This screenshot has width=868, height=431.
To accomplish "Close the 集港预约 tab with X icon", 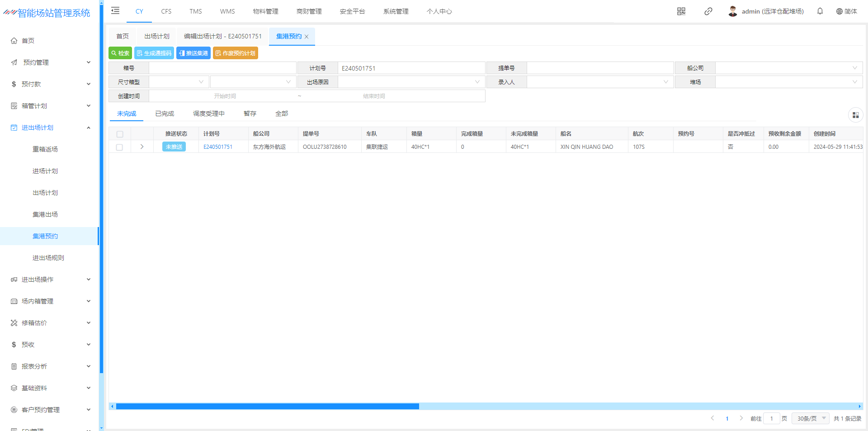I will pyautogui.click(x=307, y=37).
